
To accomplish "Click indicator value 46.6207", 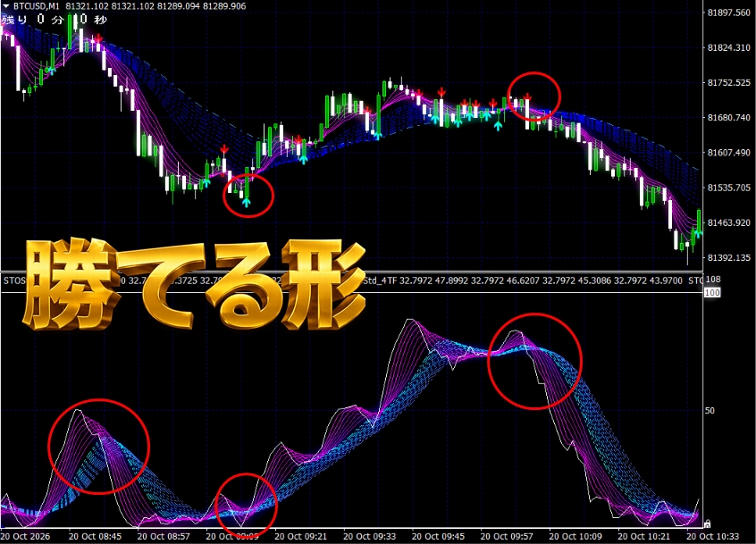I will 523,280.
